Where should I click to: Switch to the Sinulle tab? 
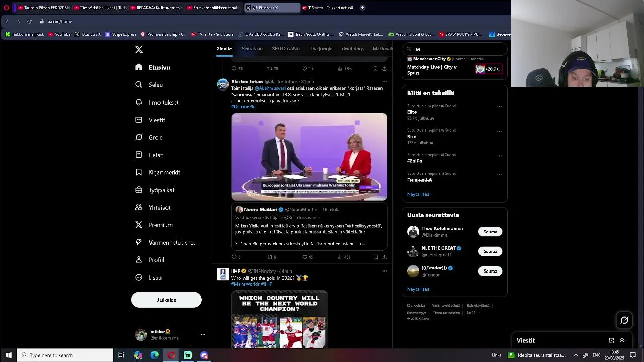coord(224,49)
